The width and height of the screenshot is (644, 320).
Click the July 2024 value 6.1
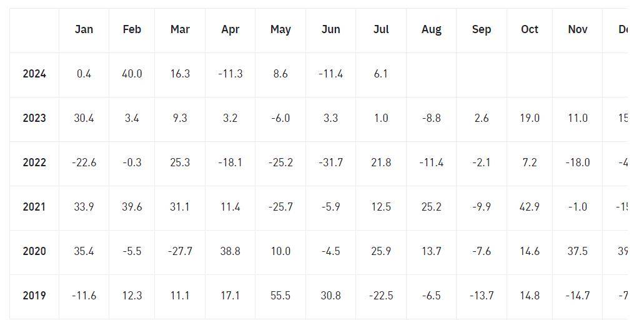pos(381,74)
